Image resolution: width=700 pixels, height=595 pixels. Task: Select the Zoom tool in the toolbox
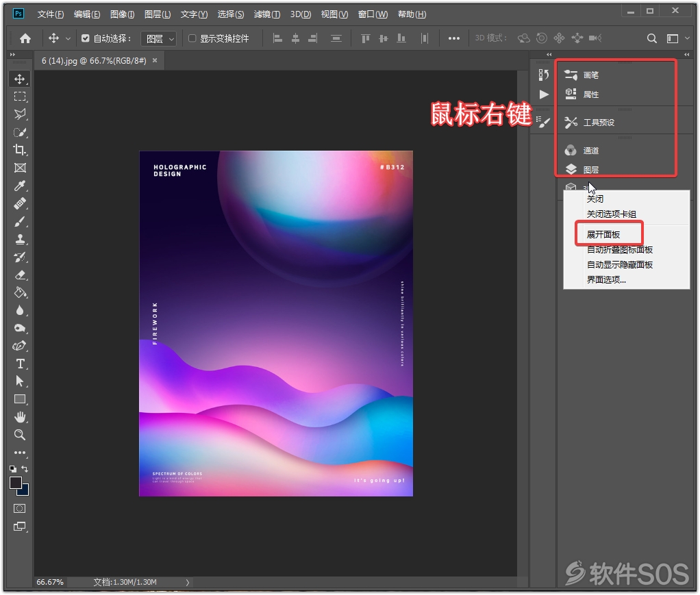coord(20,435)
